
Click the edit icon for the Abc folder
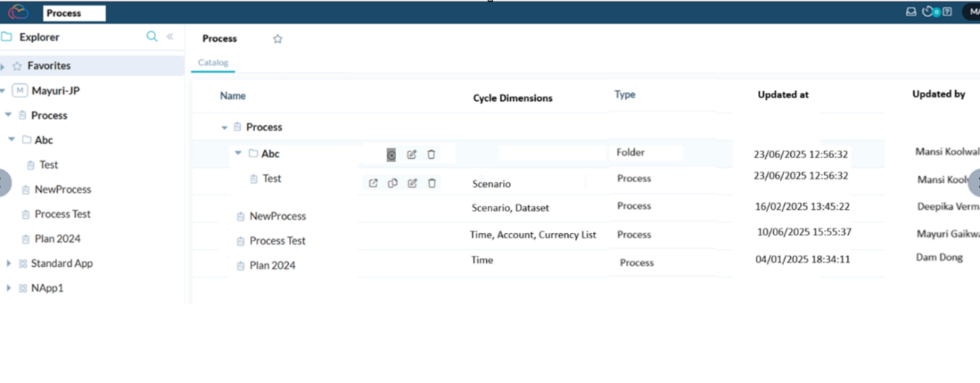click(x=411, y=154)
